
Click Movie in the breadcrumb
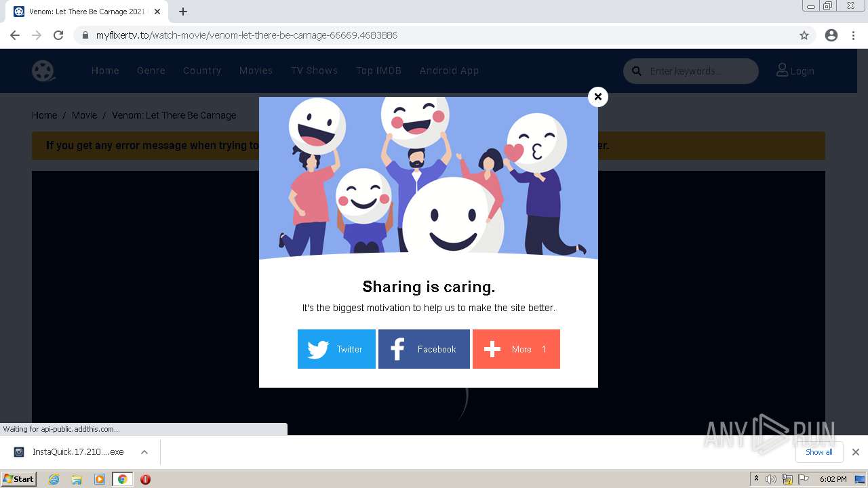coord(84,115)
